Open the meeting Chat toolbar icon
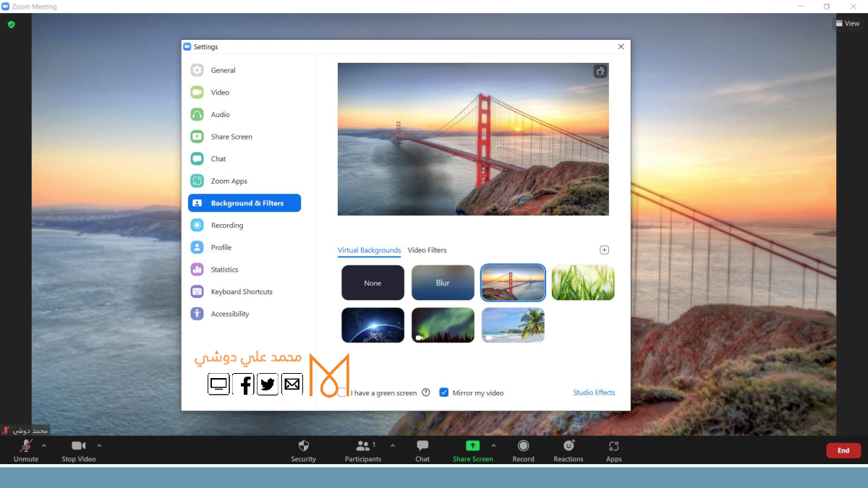This screenshot has height=488, width=868. [x=422, y=446]
